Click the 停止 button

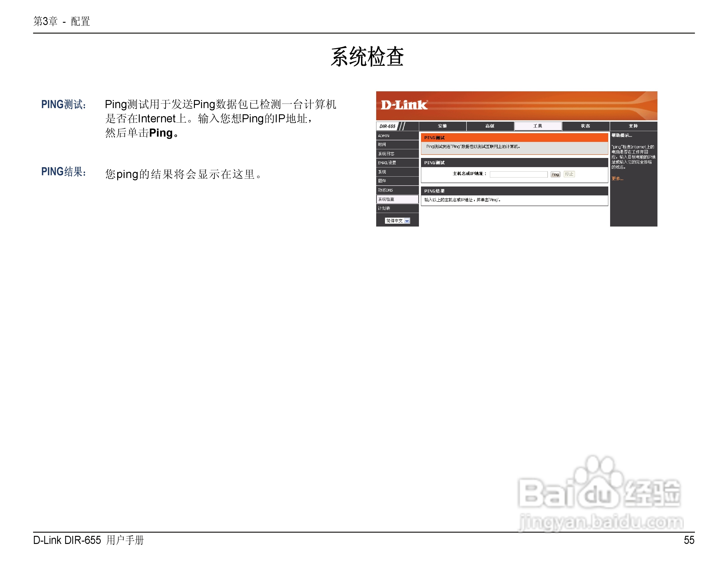[569, 174]
